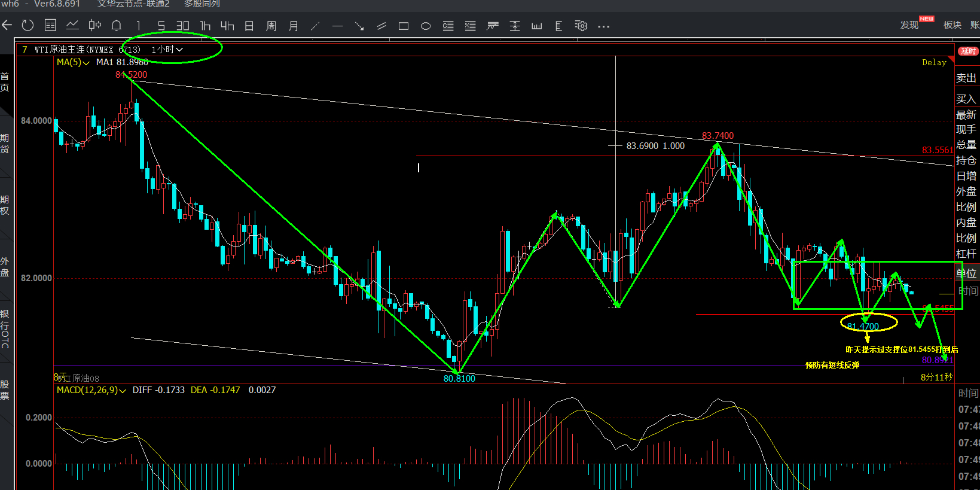Open the 银行OTC sidebar tab
The image size is (980, 490).
coord(5,328)
